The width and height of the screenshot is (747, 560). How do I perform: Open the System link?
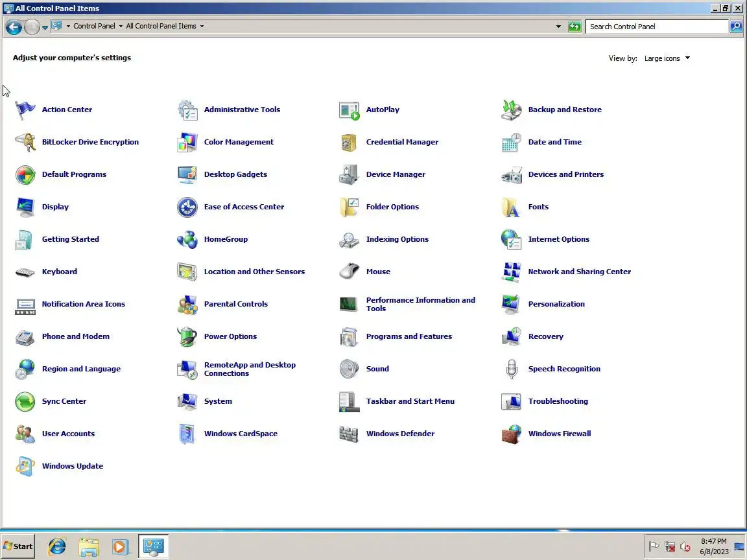218,401
